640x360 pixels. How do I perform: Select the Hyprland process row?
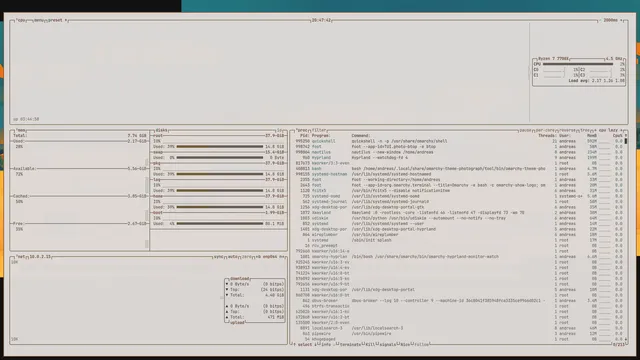click(x=459, y=158)
